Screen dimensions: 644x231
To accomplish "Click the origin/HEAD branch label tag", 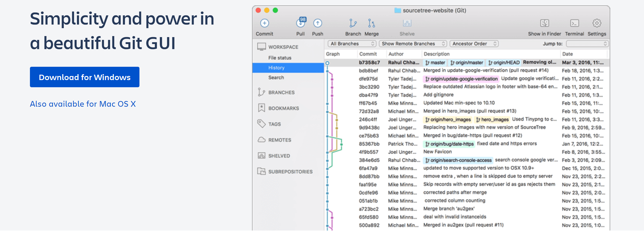I will (504, 63).
